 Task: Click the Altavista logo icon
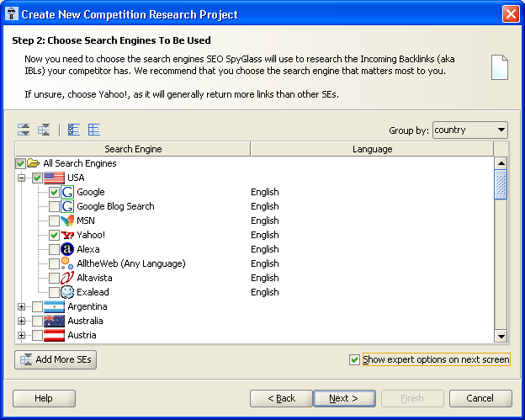point(67,278)
